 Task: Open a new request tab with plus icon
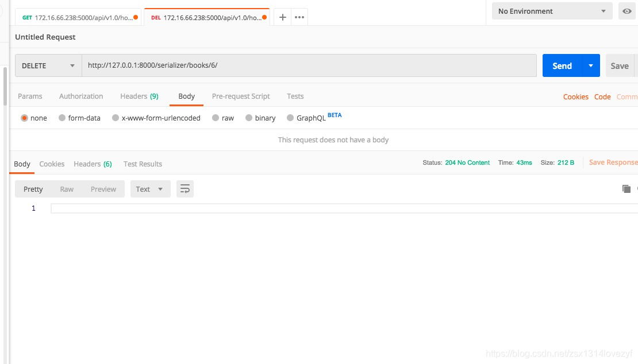[282, 17]
